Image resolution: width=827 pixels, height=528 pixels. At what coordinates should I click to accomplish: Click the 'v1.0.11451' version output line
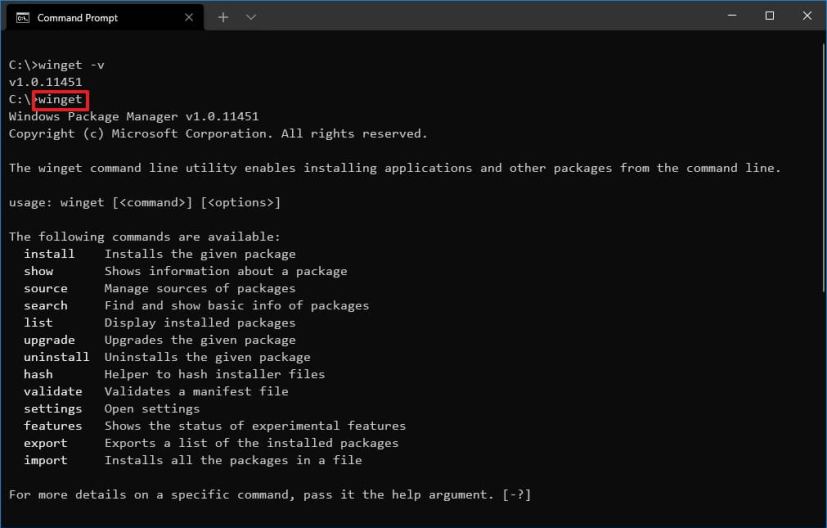pos(45,82)
